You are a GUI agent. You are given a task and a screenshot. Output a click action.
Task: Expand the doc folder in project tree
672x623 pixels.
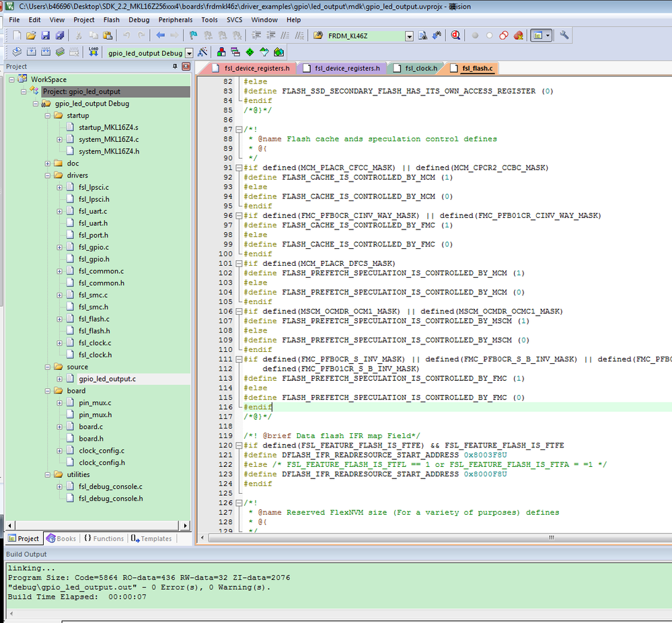(48, 163)
